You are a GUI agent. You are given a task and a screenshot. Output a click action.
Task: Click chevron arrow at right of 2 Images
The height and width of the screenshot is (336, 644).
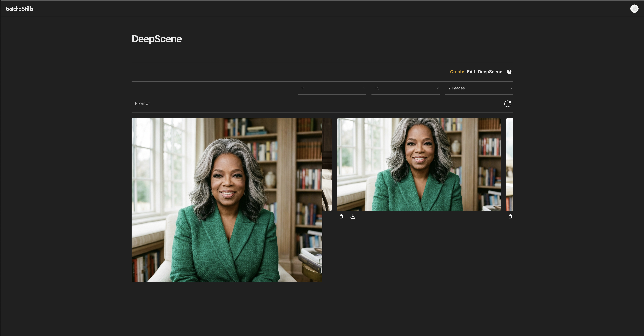[511, 88]
